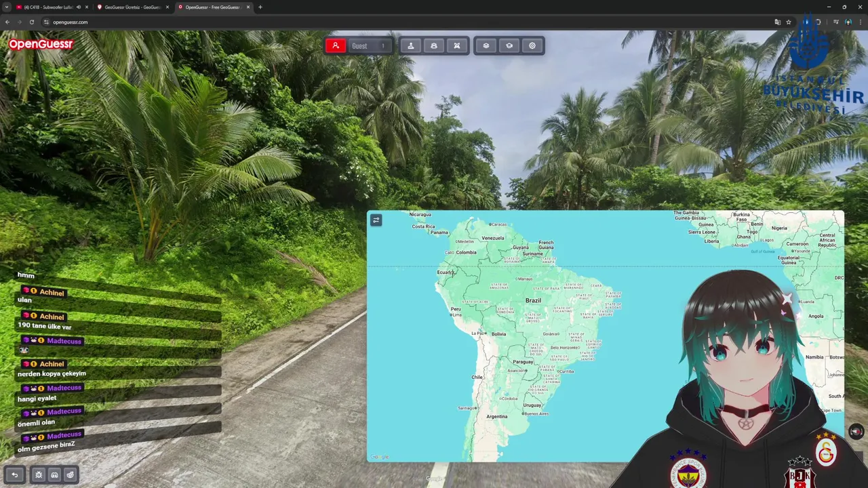Viewport: 868px width, 488px height.
Task: Go back in browser history
Action: point(7,22)
